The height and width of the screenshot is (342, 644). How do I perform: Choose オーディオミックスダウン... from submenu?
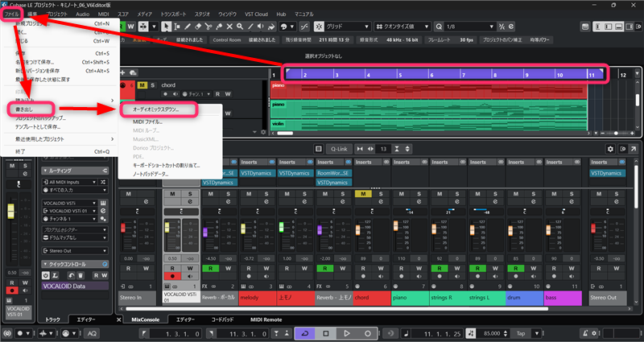click(x=156, y=109)
